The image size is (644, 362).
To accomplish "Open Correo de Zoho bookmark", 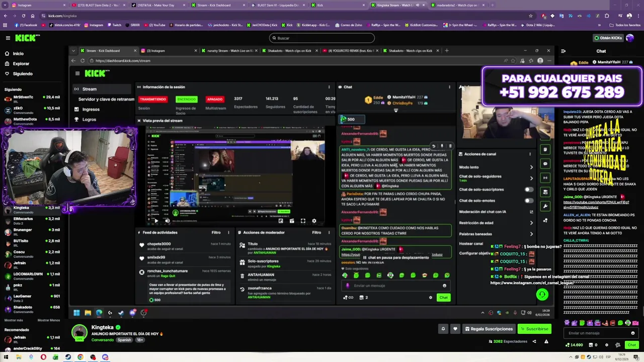I will click(349, 25).
